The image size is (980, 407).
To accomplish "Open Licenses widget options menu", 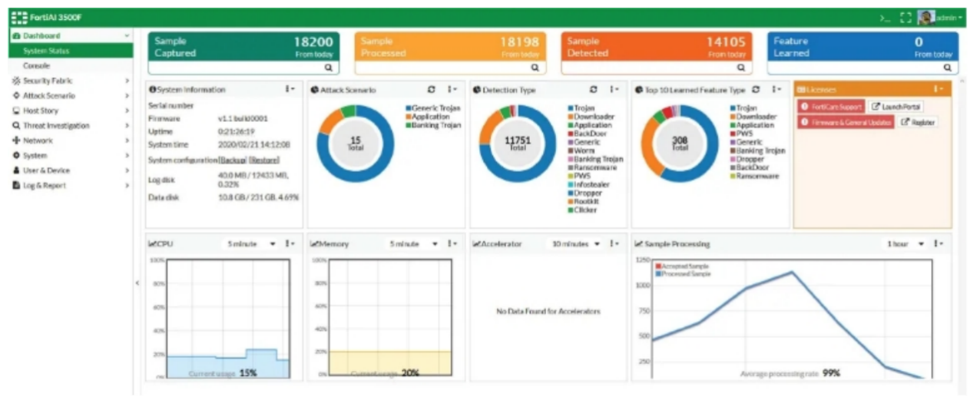I will pos(938,90).
